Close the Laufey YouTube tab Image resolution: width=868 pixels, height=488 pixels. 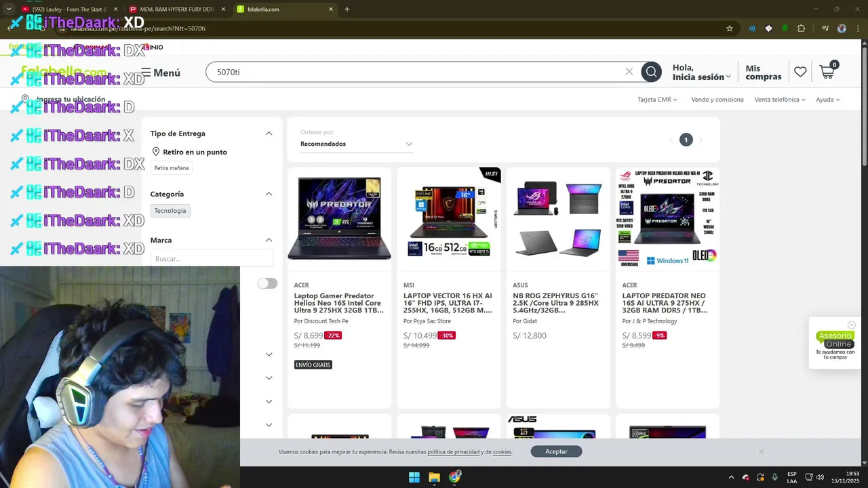(115, 9)
